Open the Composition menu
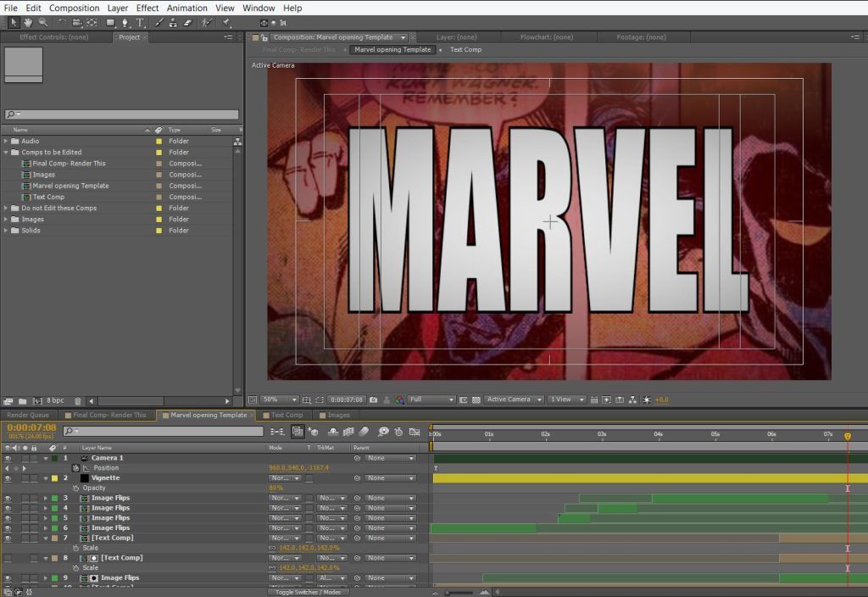868x597 pixels. pyautogui.click(x=75, y=8)
